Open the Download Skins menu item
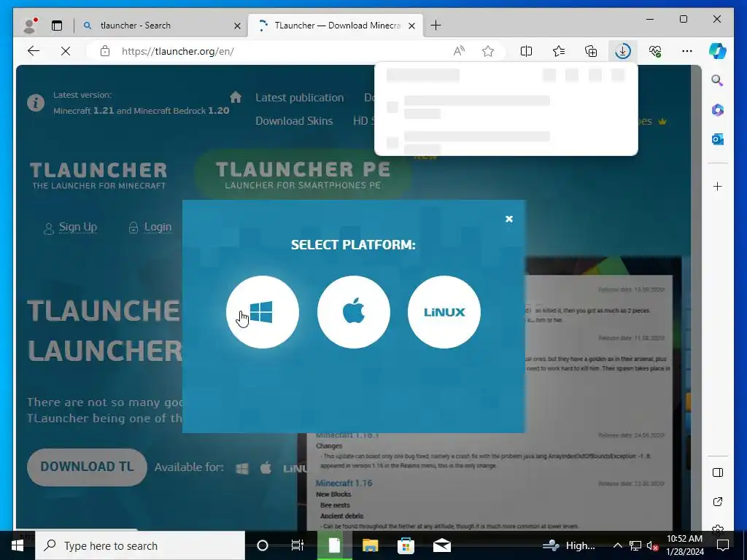747x560 pixels. [x=294, y=121]
